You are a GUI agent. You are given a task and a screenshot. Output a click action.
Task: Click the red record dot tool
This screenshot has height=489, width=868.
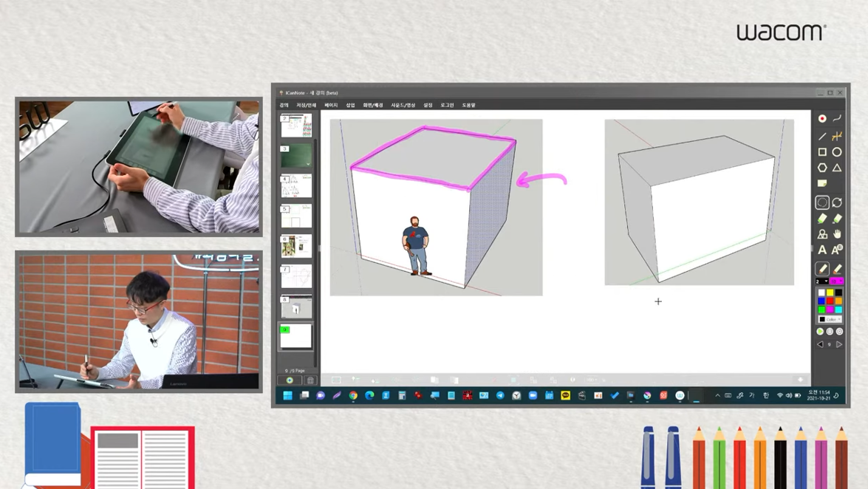tap(822, 118)
